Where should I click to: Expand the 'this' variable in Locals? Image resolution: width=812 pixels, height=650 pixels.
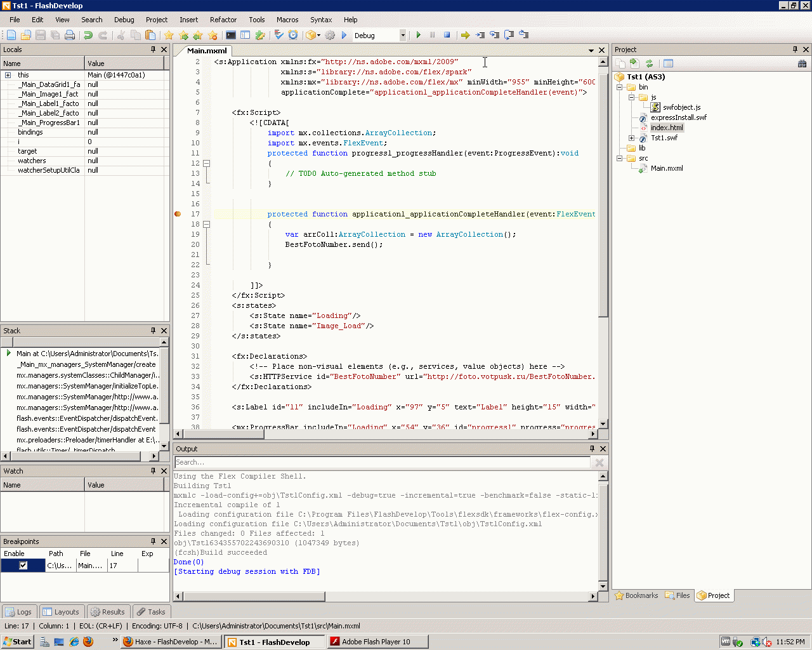click(x=8, y=75)
